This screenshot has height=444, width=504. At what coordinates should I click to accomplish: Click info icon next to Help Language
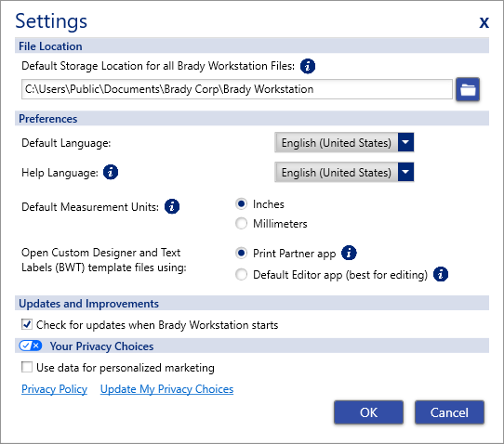click(x=111, y=172)
